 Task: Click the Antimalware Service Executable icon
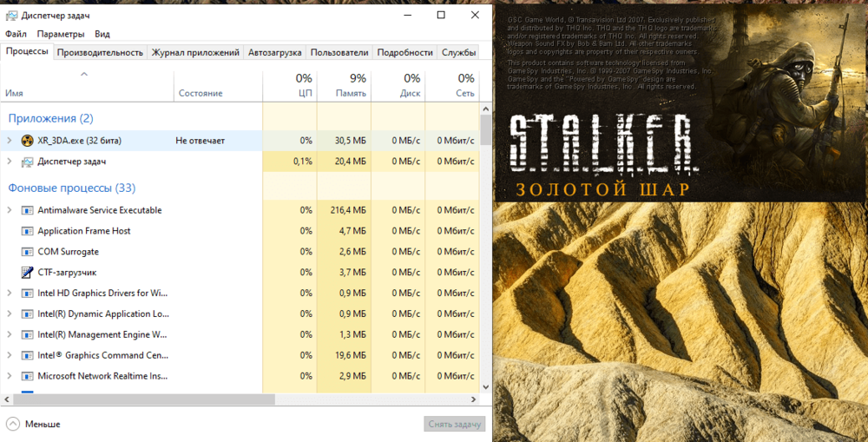pos(27,210)
